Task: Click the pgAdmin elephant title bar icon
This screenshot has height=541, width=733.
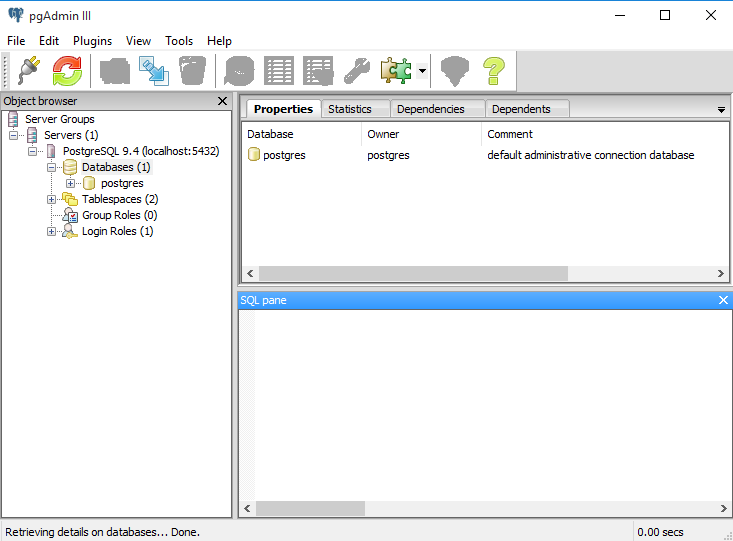Action: [15, 15]
